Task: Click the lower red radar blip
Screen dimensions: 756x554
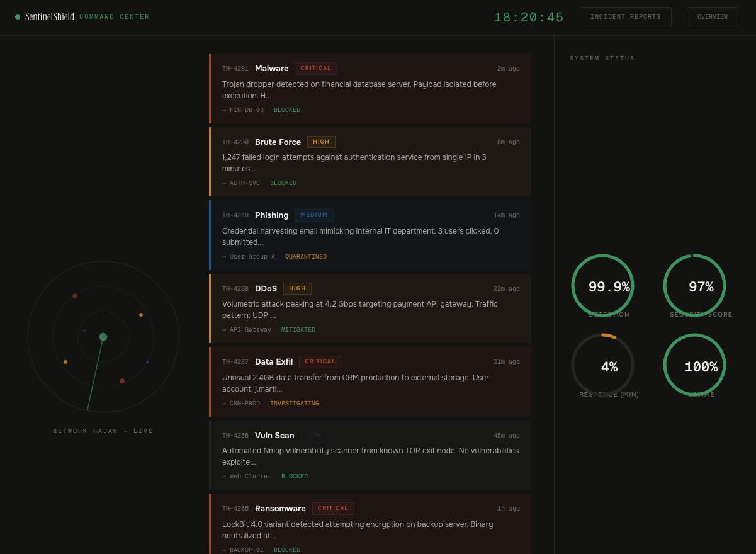Action: coord(122,381)
